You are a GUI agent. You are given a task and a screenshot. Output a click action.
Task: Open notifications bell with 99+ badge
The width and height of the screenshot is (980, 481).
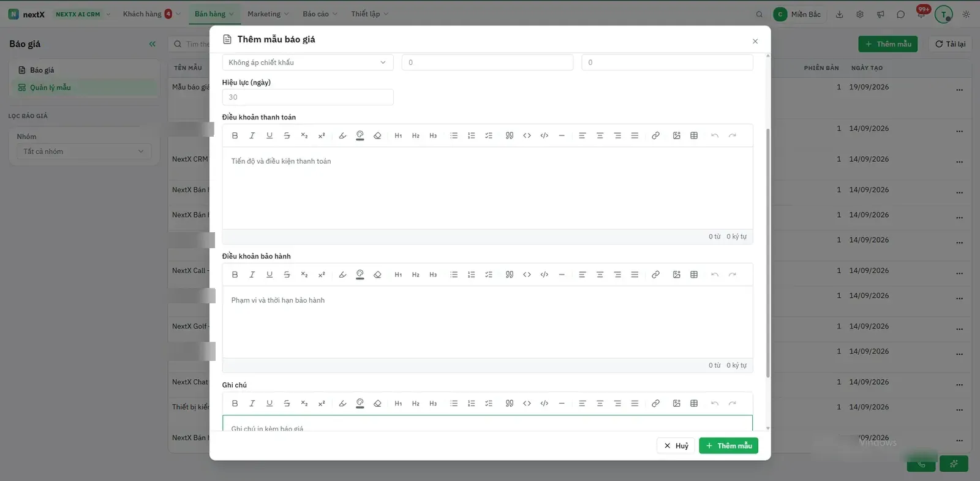click(921, 13)
